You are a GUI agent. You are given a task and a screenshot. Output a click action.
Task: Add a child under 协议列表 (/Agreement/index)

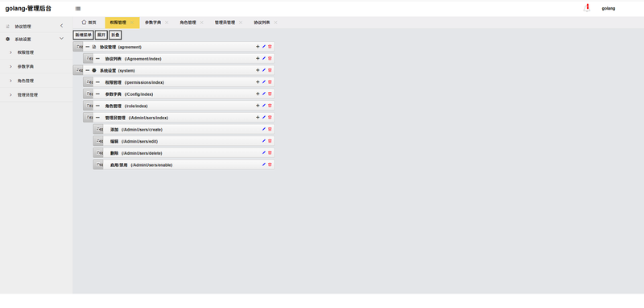pos(258,58)
